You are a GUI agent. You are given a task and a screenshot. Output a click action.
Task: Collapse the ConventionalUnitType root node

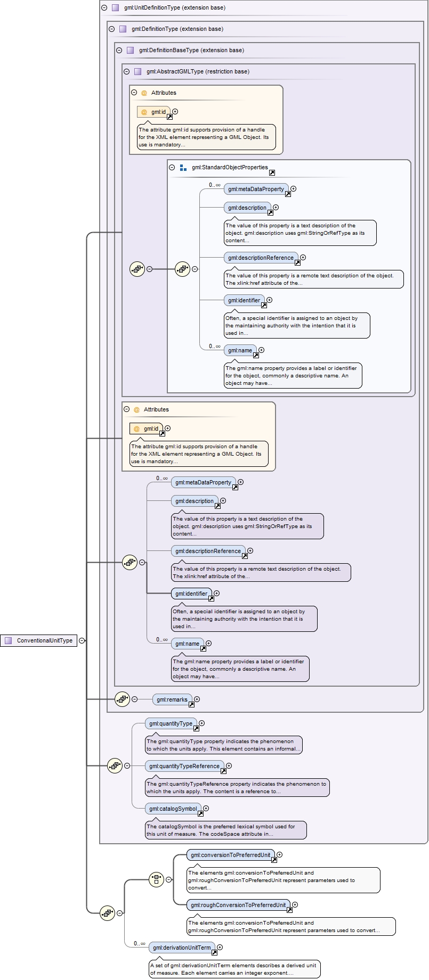pos(82,640)
